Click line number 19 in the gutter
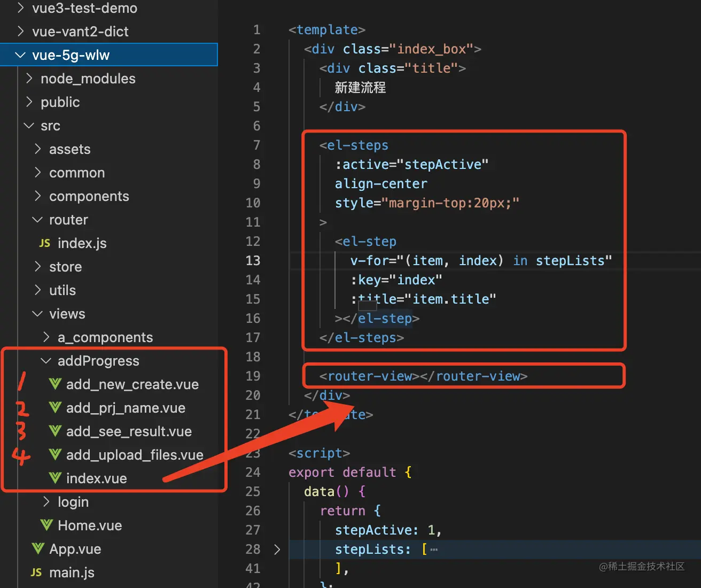The height and width of the screenshot is (588, 701). 253,376
